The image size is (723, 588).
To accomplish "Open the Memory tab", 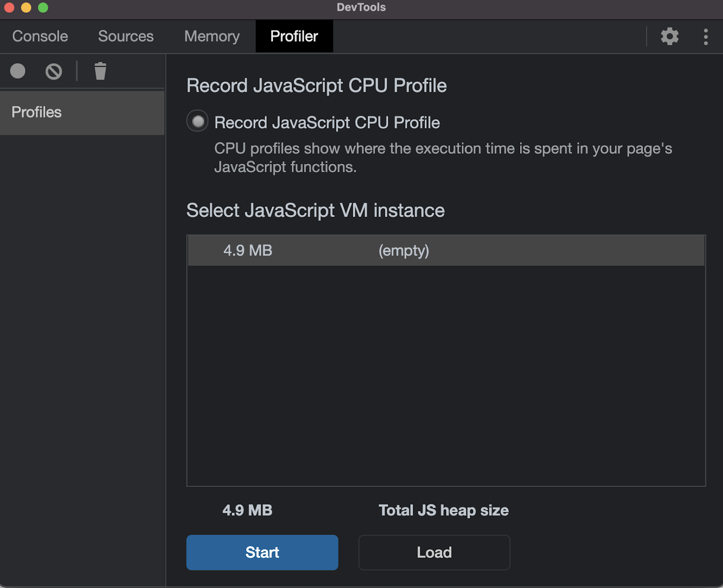I will coord(212,36).
